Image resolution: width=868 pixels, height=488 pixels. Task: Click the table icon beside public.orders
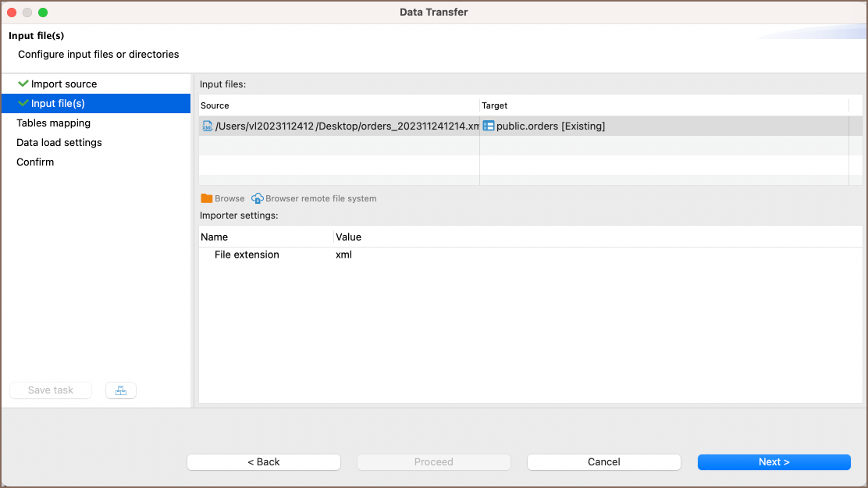coord(489,126)
